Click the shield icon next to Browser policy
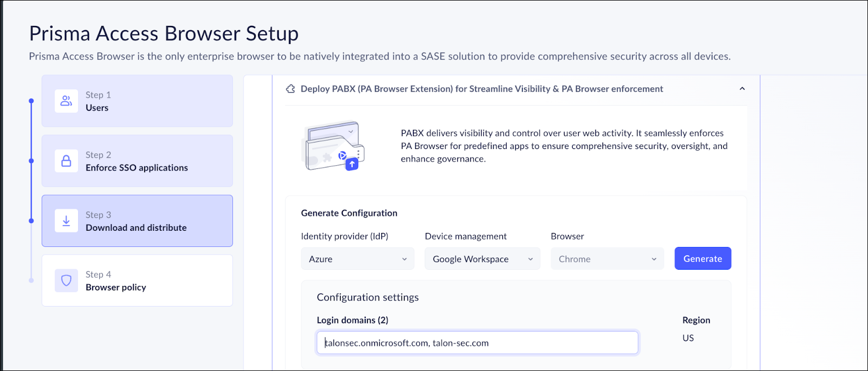This screenshot has width=868, height=371. click(x=66, y=281)
